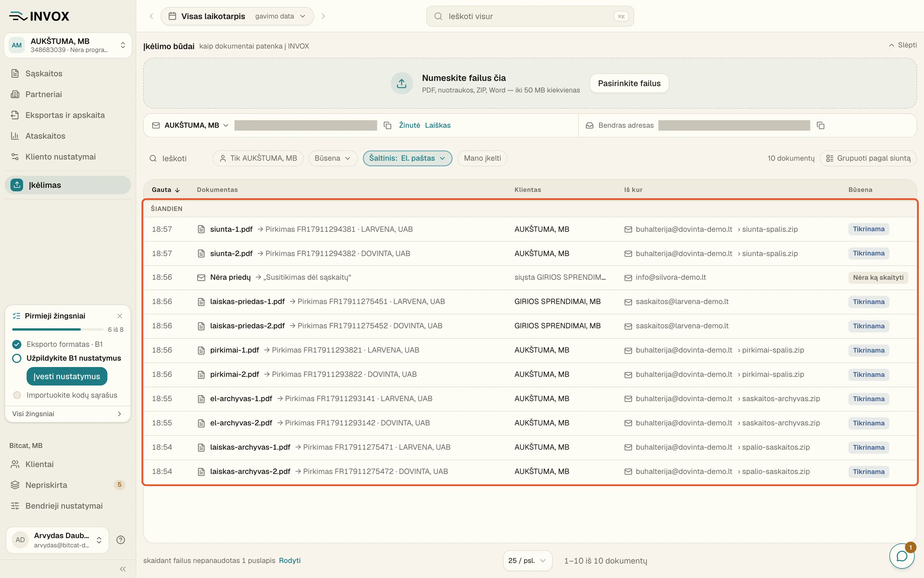Toggle Eksporto formatas B1 completed check
924x578 pixels.
tap(16, 344)
